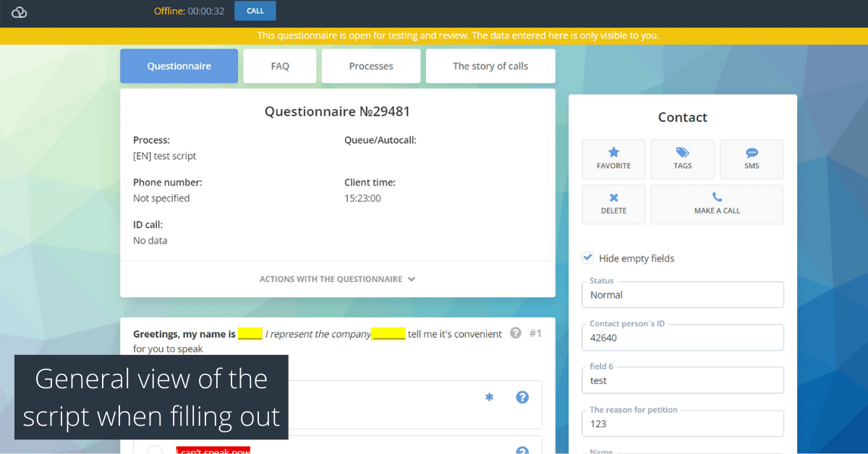Click the star icon on Favorite button
Screen dimensions: 868x454
point(613,153)
